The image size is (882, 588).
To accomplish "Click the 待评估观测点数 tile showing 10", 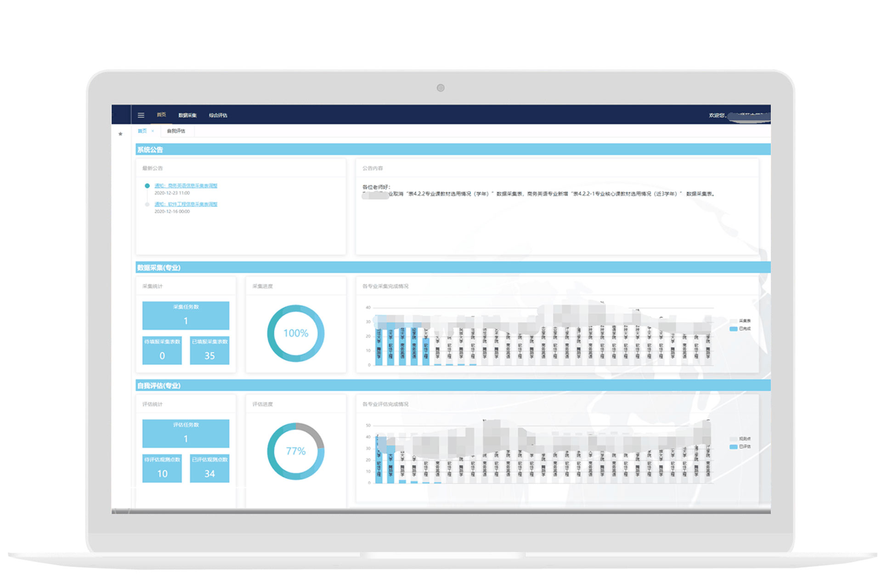I will pyautogui.click(x=162, y=469).
